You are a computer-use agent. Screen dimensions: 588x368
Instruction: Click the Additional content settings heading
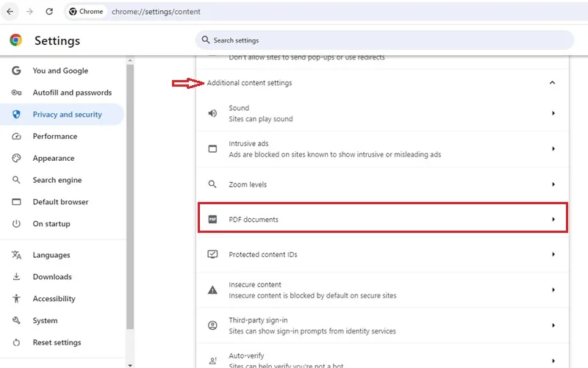click(249, 83)
